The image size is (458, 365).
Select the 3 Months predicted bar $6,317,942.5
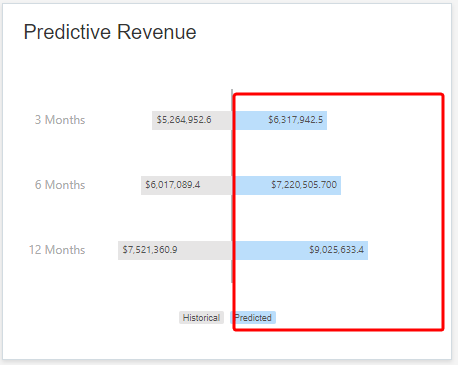coord(279,120)
